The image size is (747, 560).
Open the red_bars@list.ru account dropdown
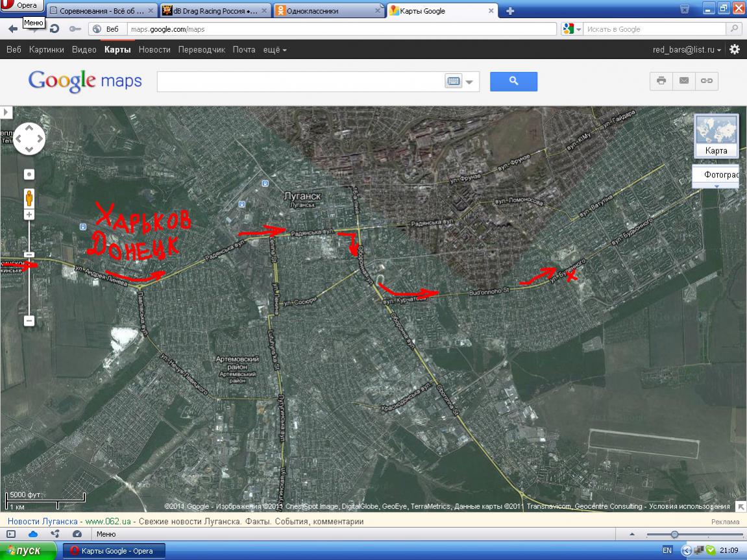point(688,50)
